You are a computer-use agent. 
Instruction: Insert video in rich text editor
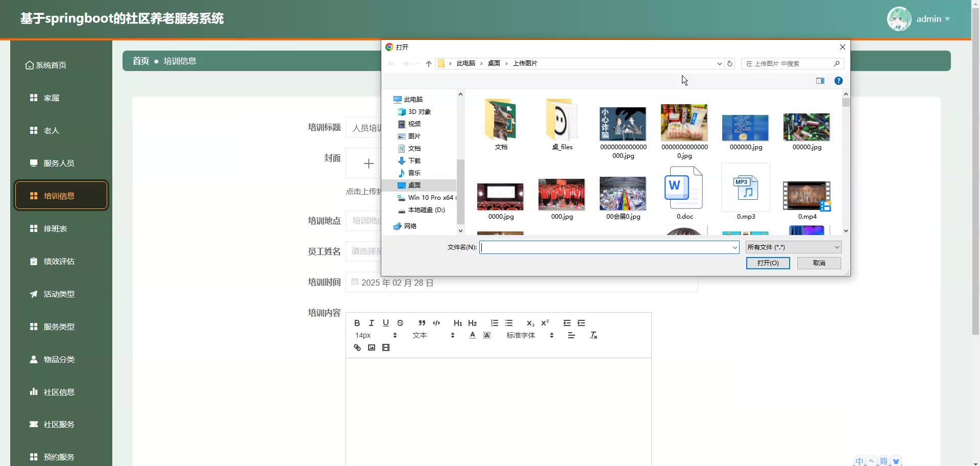click(x=386, y=347)
